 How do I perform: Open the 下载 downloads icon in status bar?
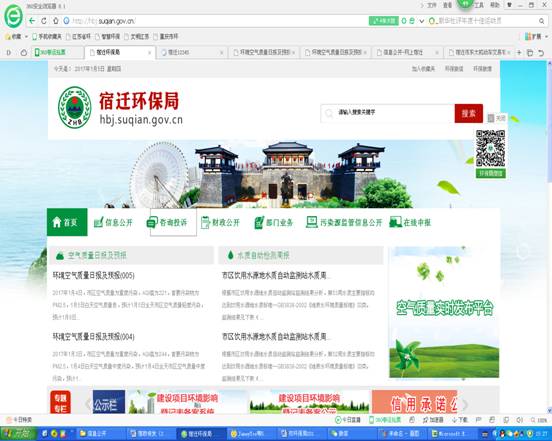pyautogui.click(x=460, y=420)
